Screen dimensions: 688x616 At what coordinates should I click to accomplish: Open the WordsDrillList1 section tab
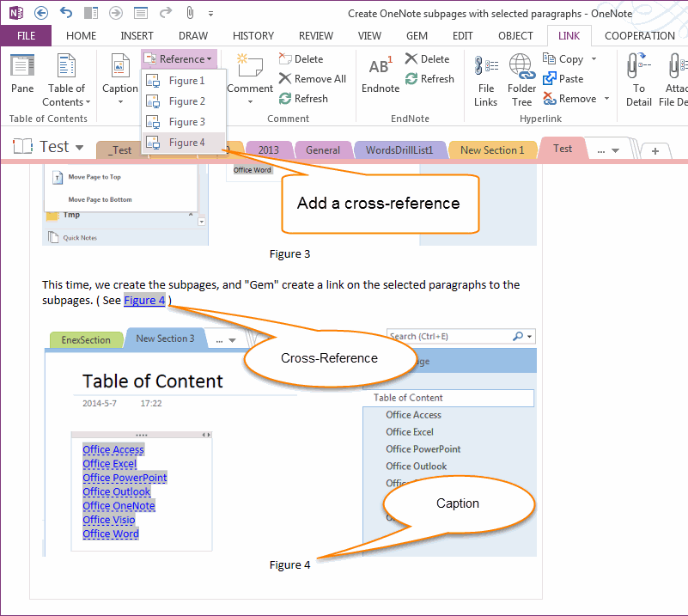pyautogui.click(x=399, y=150)
